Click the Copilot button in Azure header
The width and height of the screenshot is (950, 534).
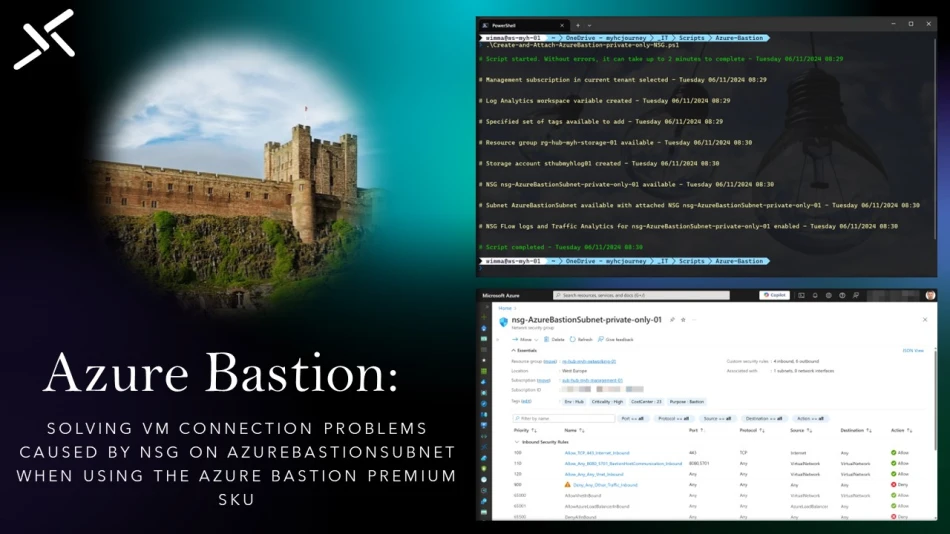click(773, 295)
